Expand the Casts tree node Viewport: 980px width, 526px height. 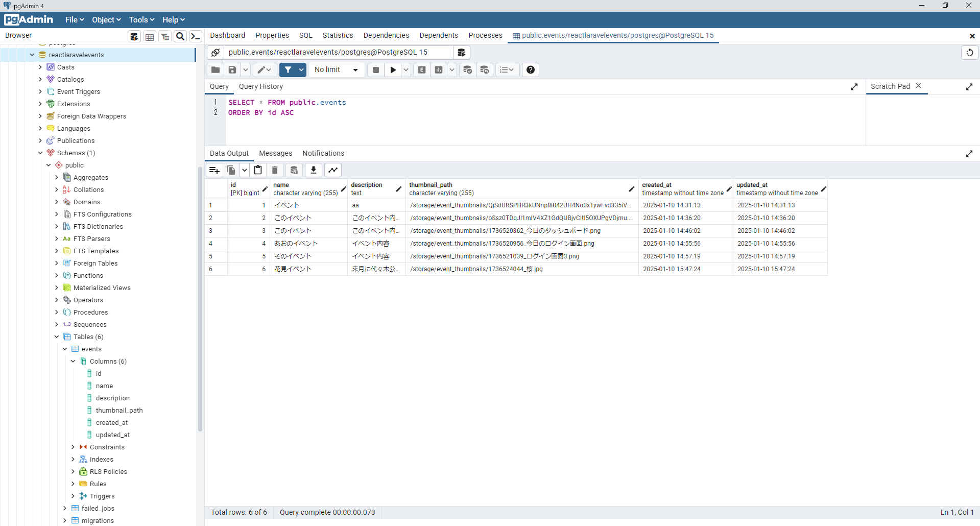coord(40,67)
